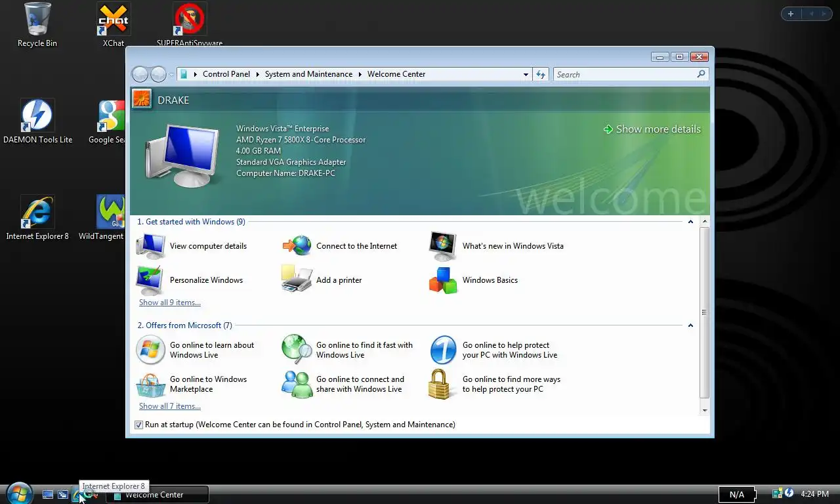Select the Welcome Center breadcrumb segment
Image resolution: width=840 pixels, height=504 pixels.
(x=396, y=74)
